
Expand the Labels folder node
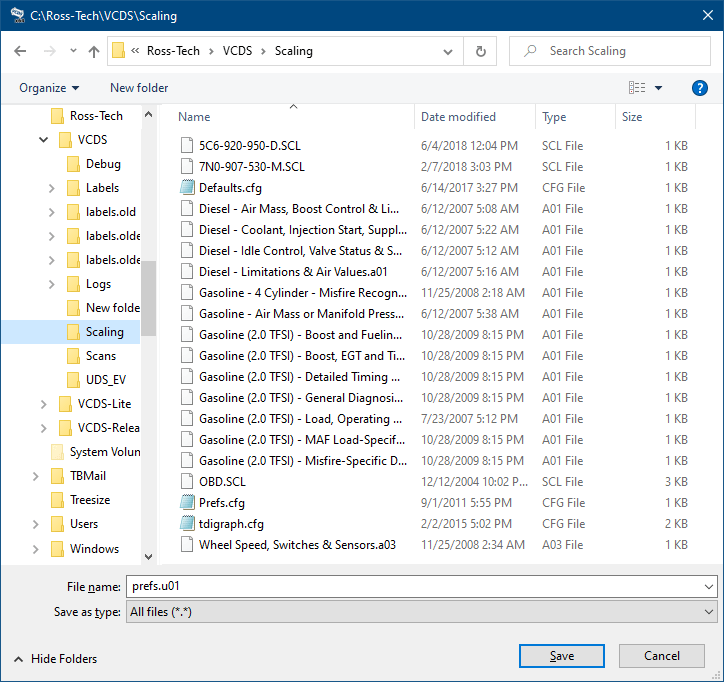(x=52, y=188)
